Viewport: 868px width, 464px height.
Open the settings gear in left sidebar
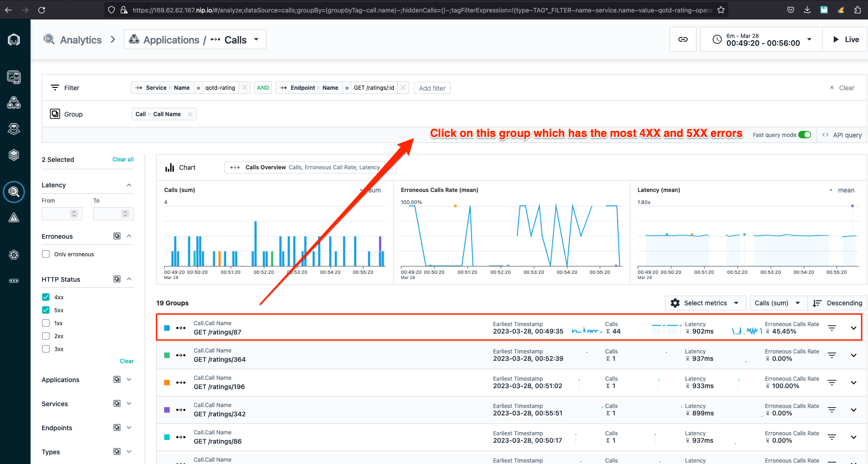pos(14,254)
